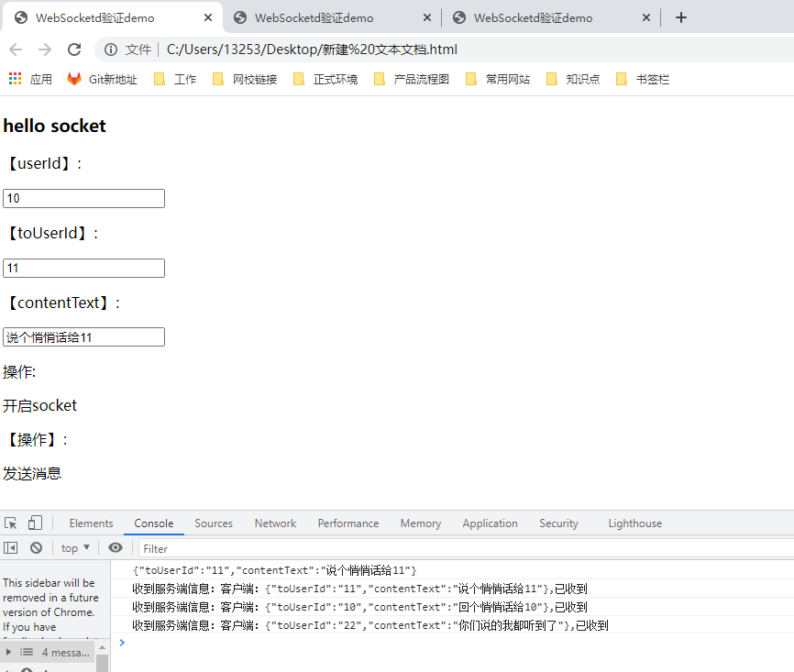The image size is (794, 672).
Task: Open the JavaScript context top dropdown
Action: (75, 548)
